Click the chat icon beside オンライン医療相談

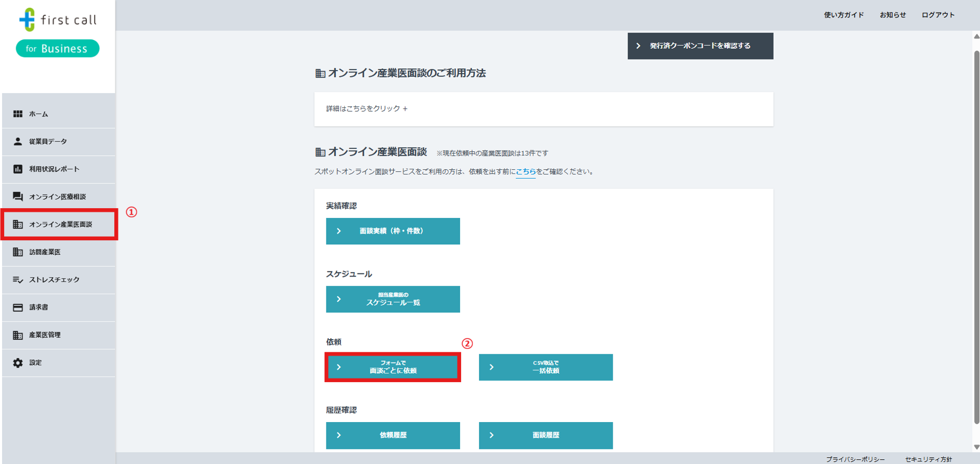click(18, 197)
